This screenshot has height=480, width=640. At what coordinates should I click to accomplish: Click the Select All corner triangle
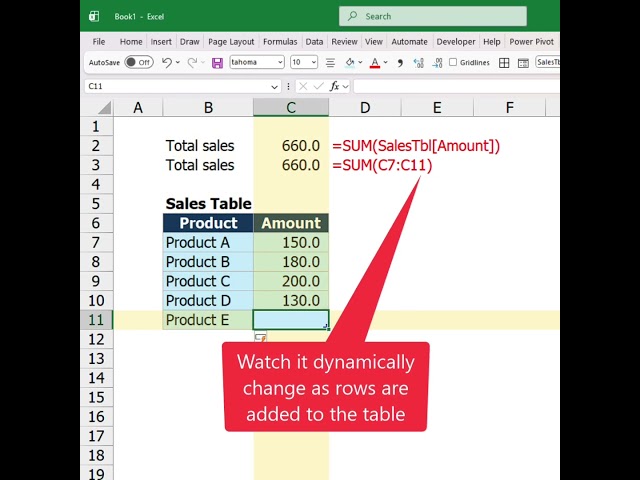tap(104, 108)
